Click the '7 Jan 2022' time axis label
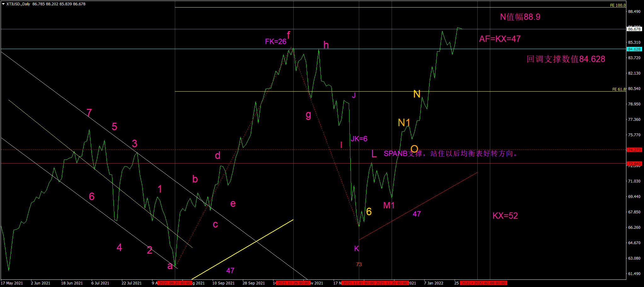Viewport: 644px width, 287px height. click(x=434, y=283)
